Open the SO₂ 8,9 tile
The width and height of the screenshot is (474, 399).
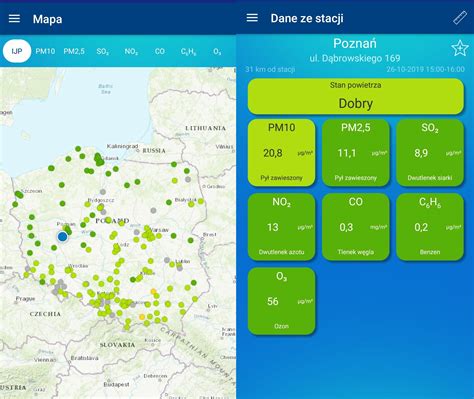point(430,152)
